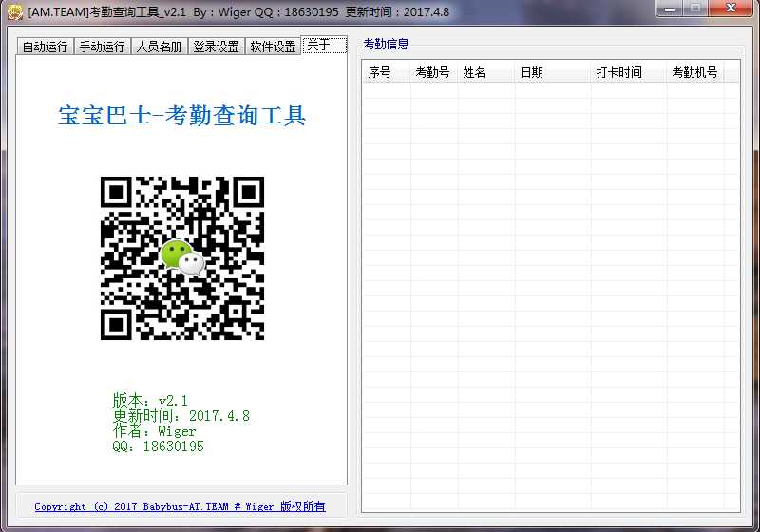
Task: Open the 手动运行 tab
Action: 103,47
